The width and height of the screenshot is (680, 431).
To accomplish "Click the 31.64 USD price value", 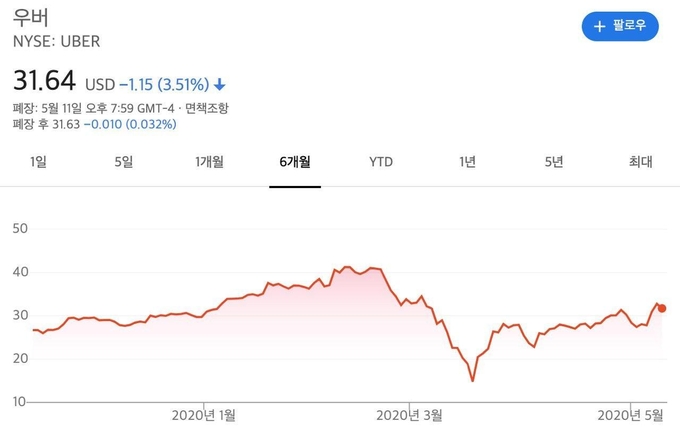I will (x=64, y=81).
